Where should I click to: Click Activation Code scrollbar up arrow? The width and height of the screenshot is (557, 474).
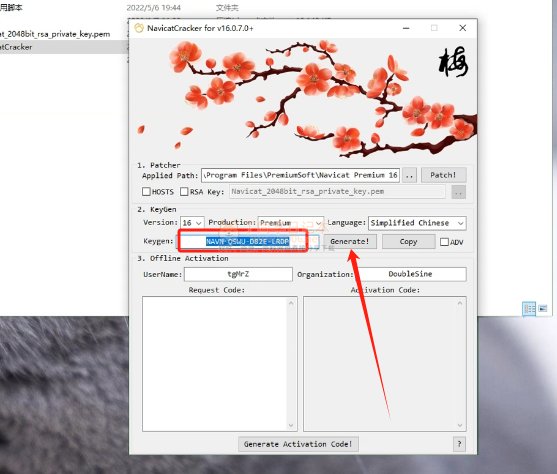[460, 303]
